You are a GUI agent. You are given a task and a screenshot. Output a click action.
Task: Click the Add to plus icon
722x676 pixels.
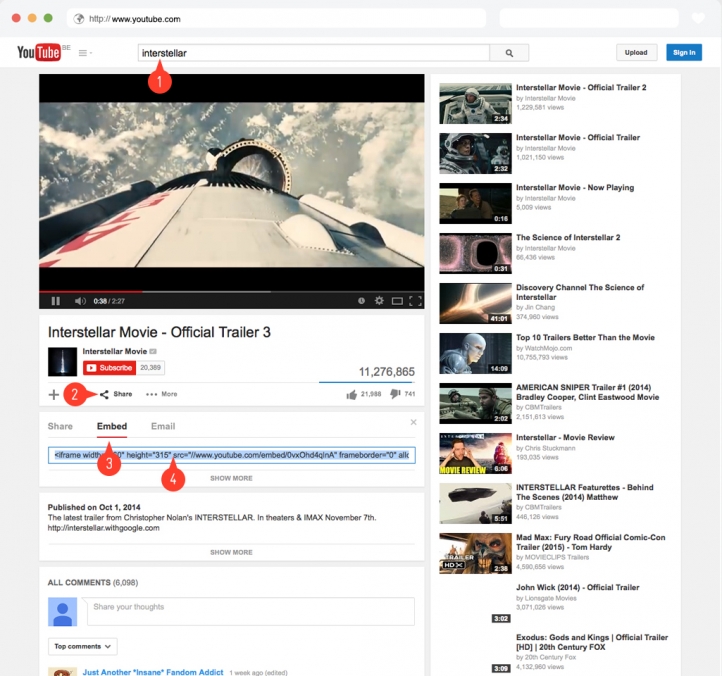pos(53,395)
